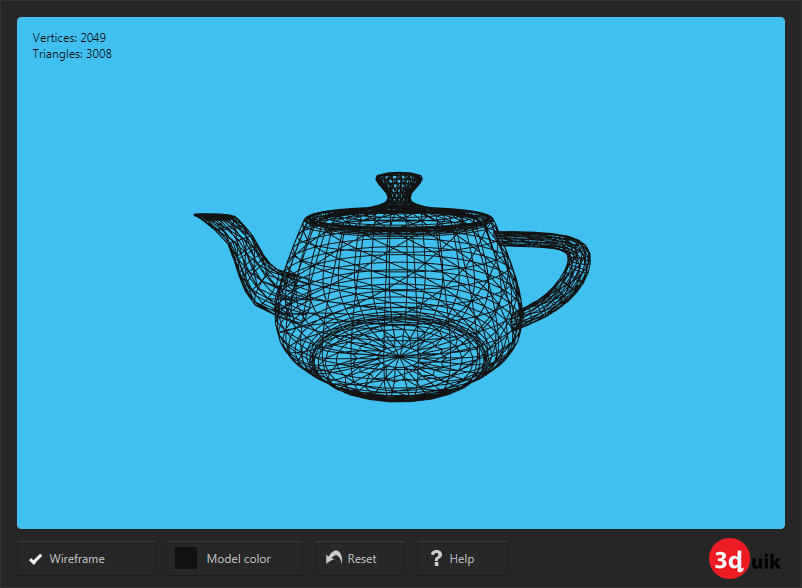Select the Help entry in the bottom toolbar
Image resolution: width=802 pixels, height=588 pixels.
pyautogui.click(x=460, y=558)
